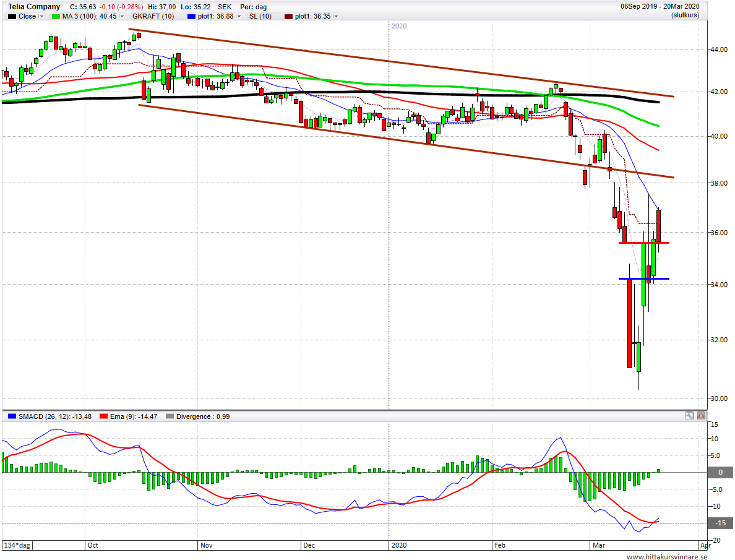This screenshot has height=560, width=735.
Task: Click the SEK currency label
Action: (x=225, y=7)
